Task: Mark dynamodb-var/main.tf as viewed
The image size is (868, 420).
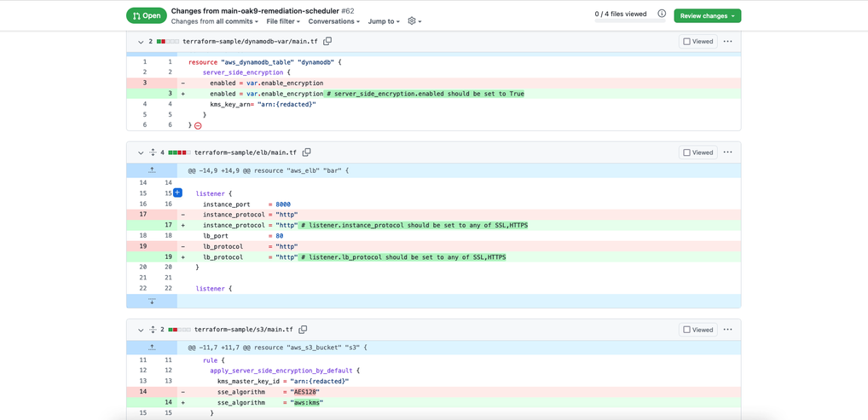Action: 686,41
